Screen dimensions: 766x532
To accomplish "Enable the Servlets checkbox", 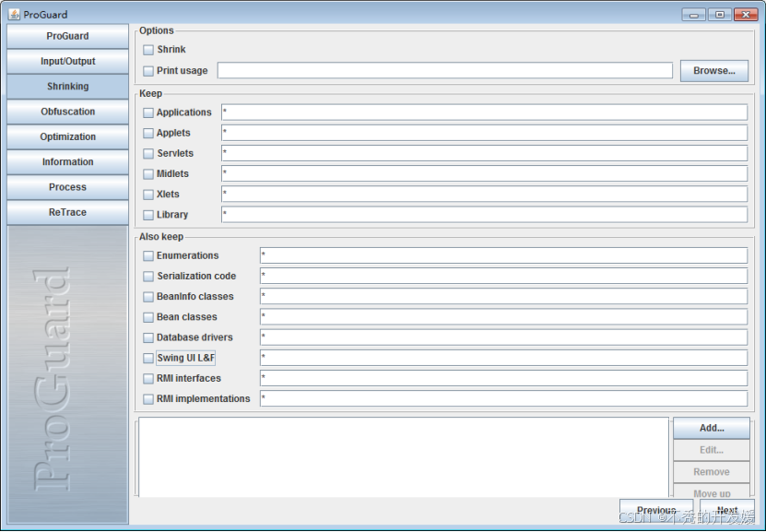I will click(x=148, y=154).
